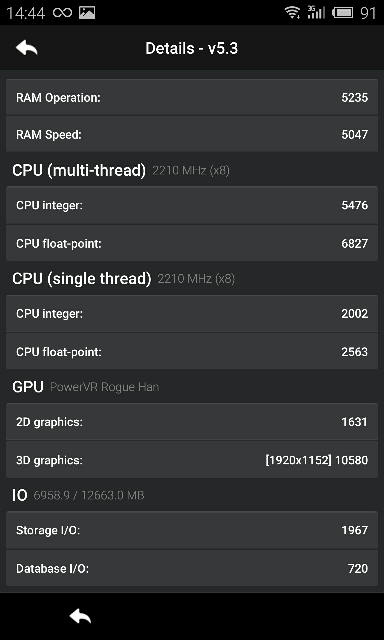Tap multi-thread CPU integer row
Image resolution: width=384 pixels, height=640 pixels.
click(192, 205)
